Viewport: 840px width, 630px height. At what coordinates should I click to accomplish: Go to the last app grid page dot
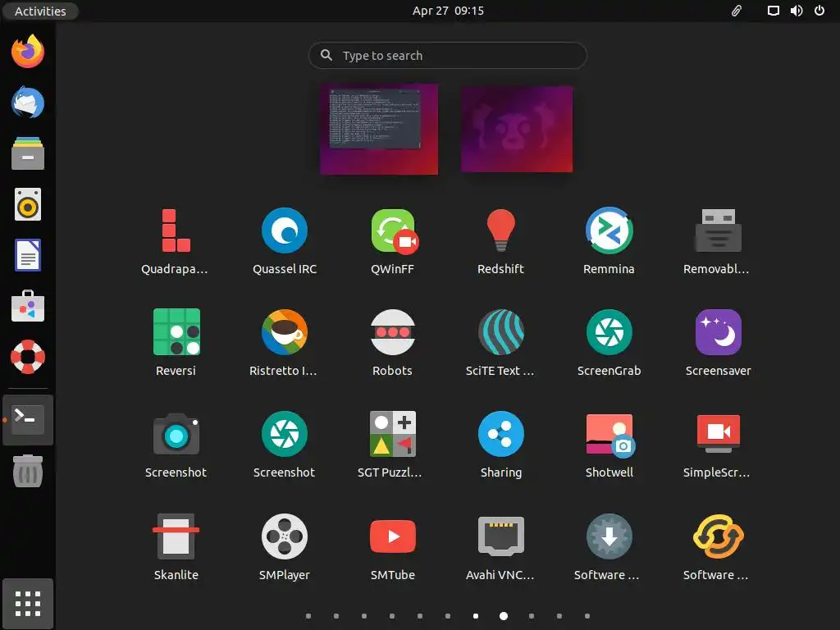click(x=587, y=616)
